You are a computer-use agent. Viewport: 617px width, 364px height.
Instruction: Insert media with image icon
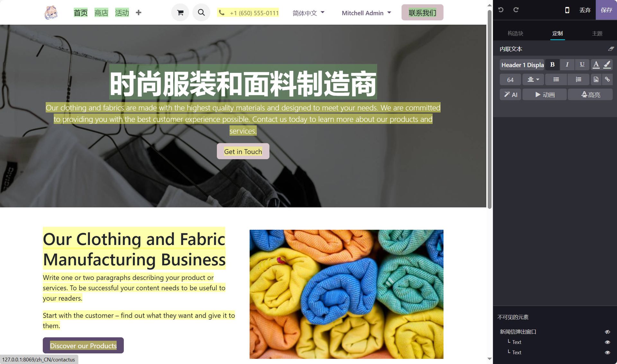click(x=596, y=79)
